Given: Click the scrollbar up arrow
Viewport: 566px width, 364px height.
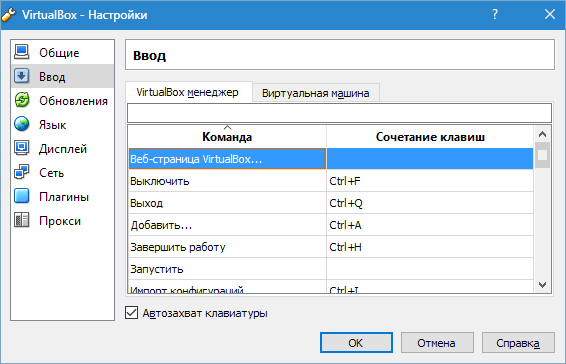Looking at the screenshot, I should coord(542,134).
